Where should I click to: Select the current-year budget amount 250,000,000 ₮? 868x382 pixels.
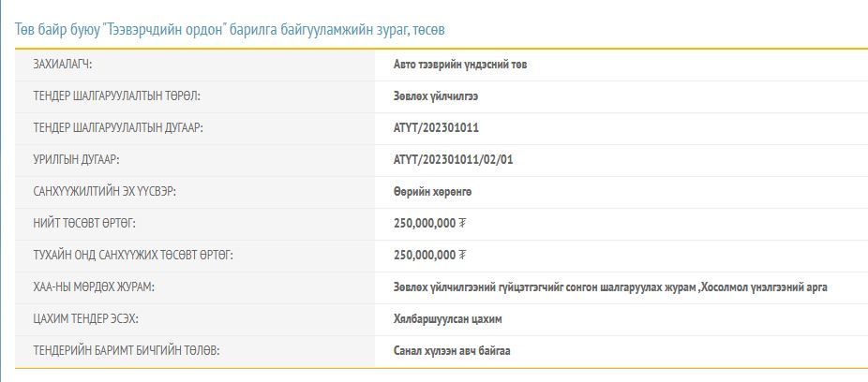pos(430,256)
